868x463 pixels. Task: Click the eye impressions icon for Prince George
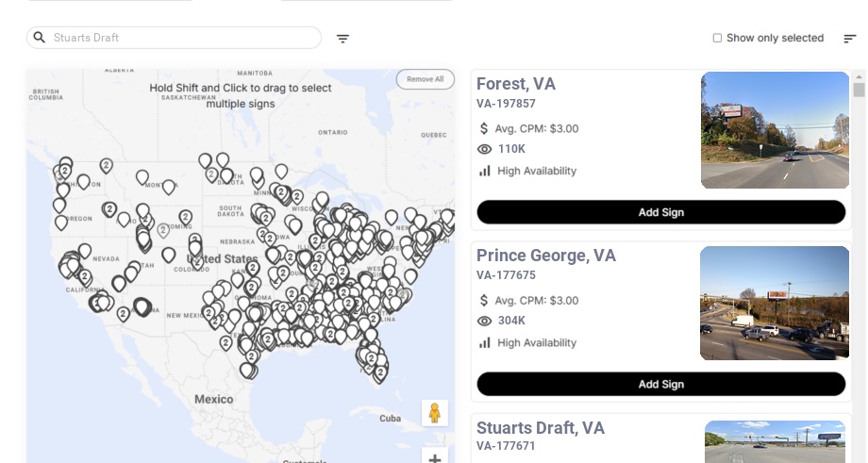(x=485, y=321)
